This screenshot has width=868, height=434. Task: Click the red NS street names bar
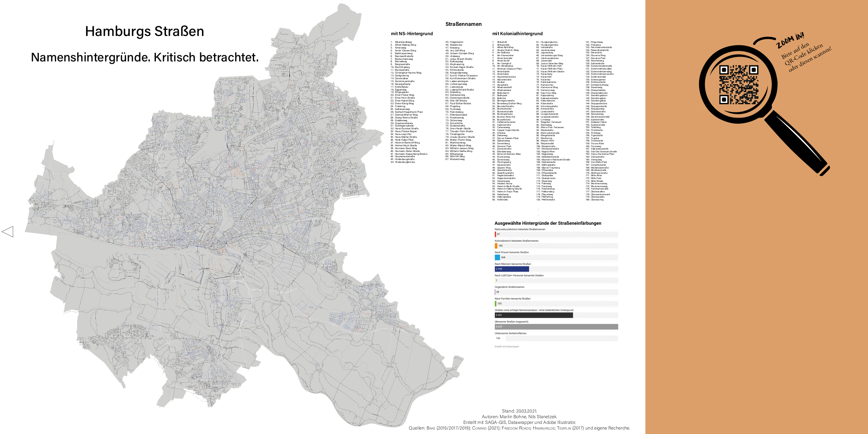tap(495, 234)
